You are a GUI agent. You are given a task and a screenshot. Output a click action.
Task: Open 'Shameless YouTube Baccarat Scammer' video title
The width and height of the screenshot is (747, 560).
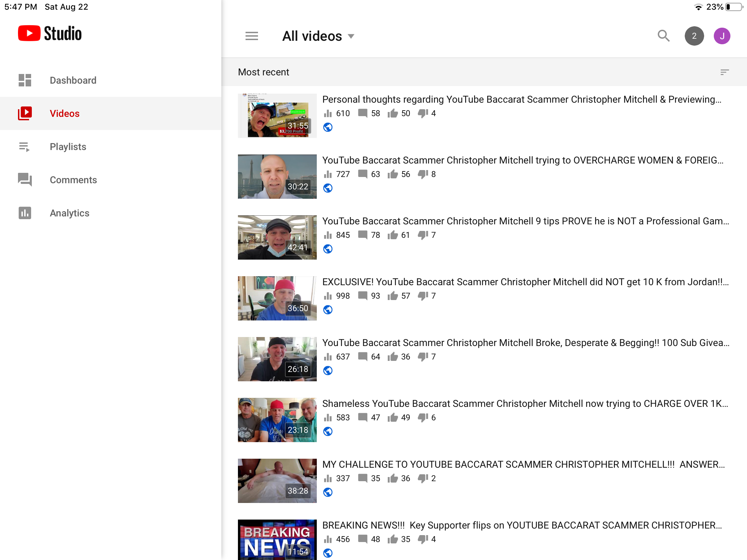[525, 404]
